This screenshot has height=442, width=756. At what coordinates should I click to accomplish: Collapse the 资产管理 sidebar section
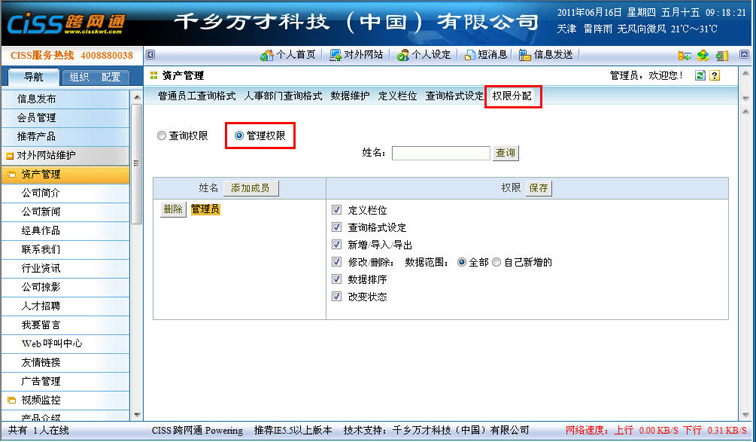pyautogui.click(x=47, y=174)
